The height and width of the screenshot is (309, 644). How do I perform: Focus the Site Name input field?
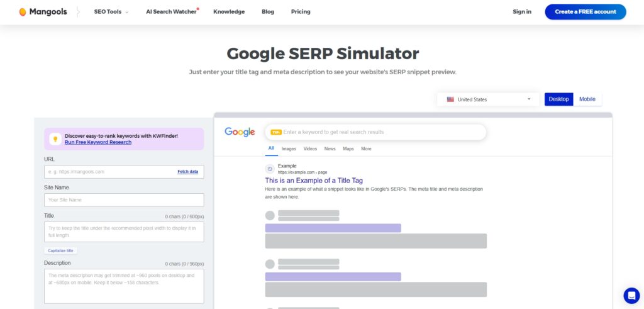point(124,200)
